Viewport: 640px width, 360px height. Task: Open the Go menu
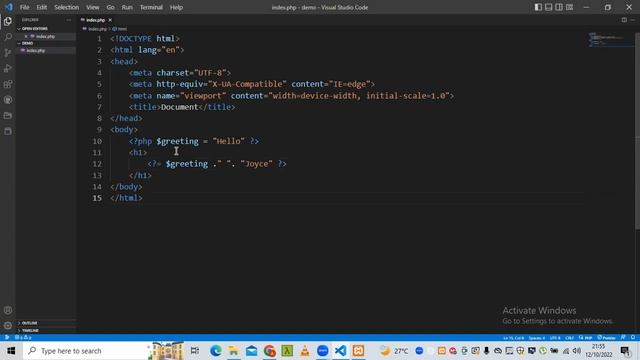pyautogui.click(x=111, y=7)
